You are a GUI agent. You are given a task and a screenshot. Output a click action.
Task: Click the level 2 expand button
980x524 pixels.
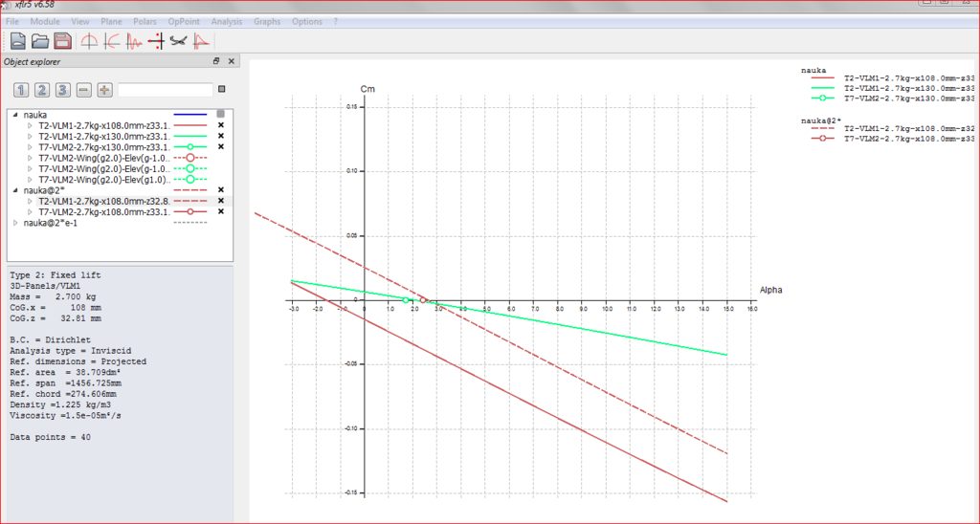point(41,90)
